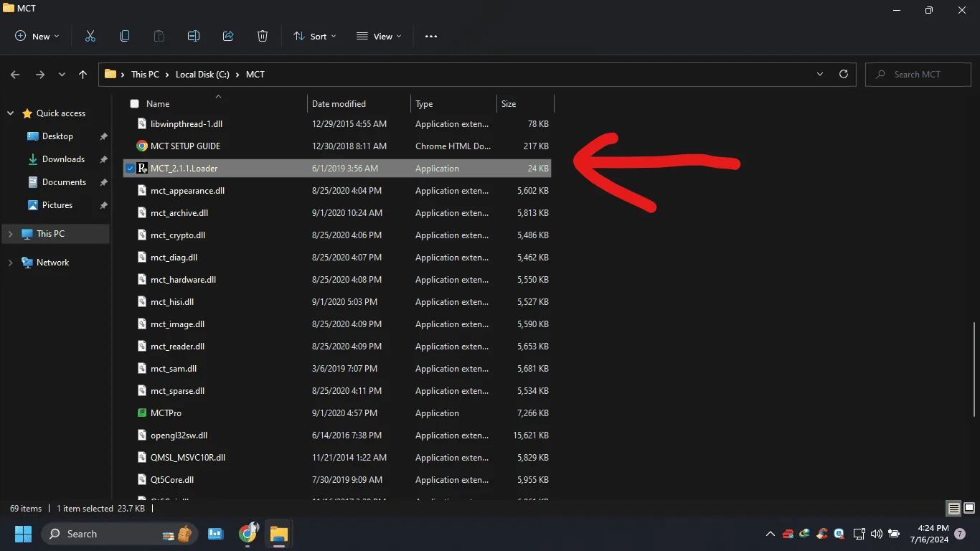This screenshot has width=980, height=551.
Task: Click the battery tray icon
Action: click(894, 534)
